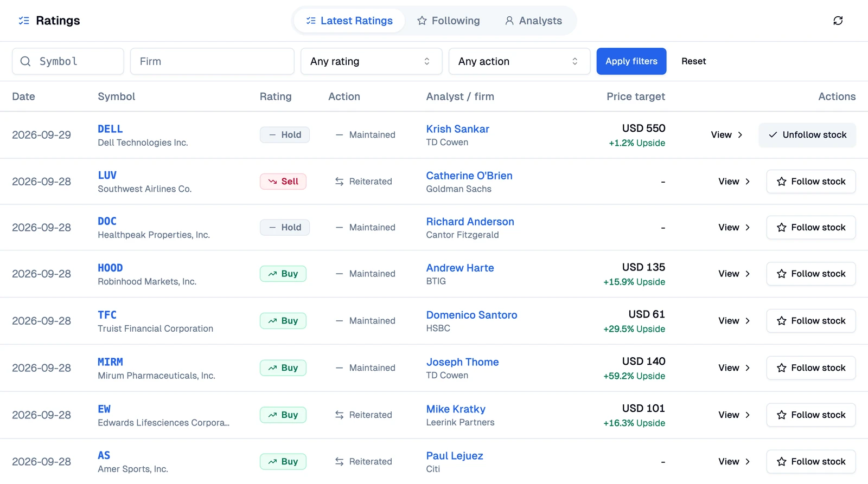The image size is (868, 484).
Task: Switch to Latest Ratings tab
Action: coord(349,21)
